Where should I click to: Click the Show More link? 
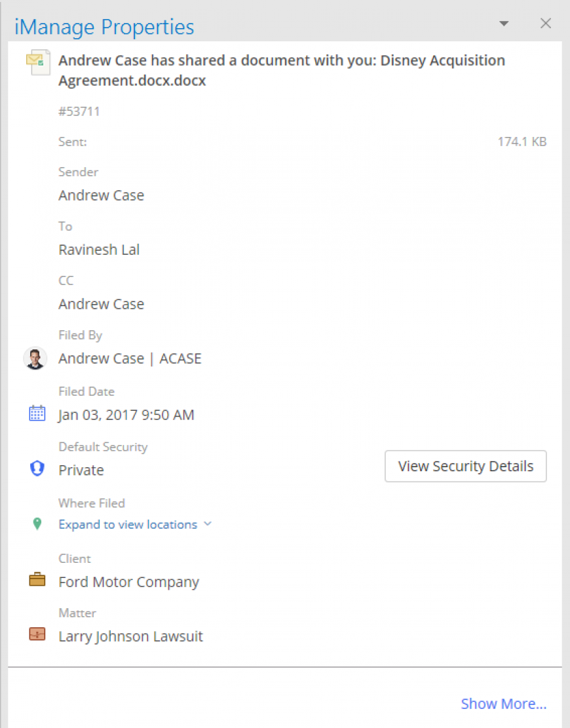pyautogui.click(x=504, y=703)
